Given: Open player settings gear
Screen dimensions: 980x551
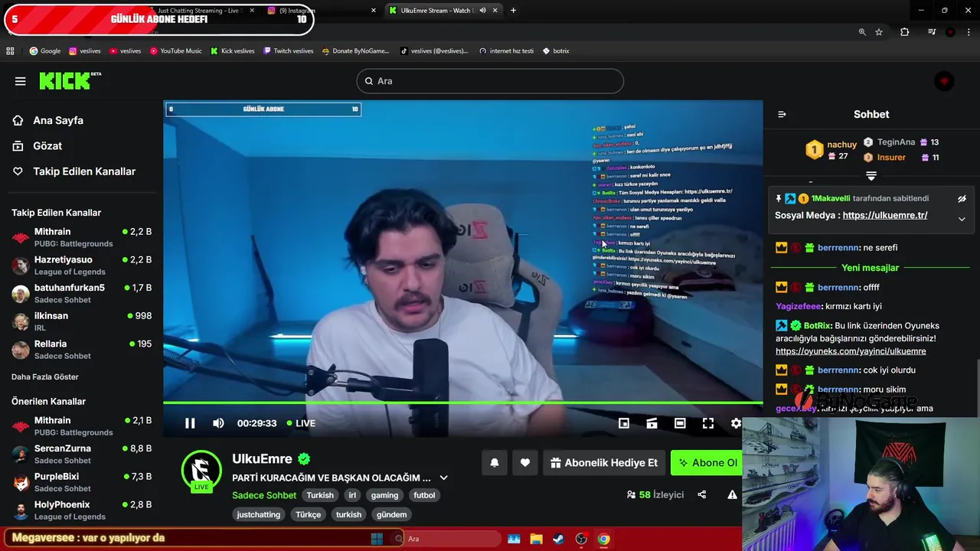Looking at the screenshot, I should pyautogui.click(x=736, y=423).
